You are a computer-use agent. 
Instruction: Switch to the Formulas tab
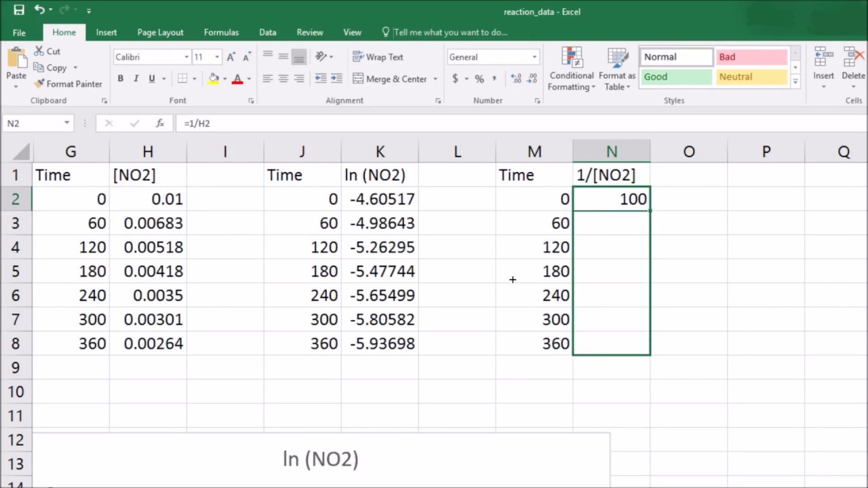coord(221,33)
